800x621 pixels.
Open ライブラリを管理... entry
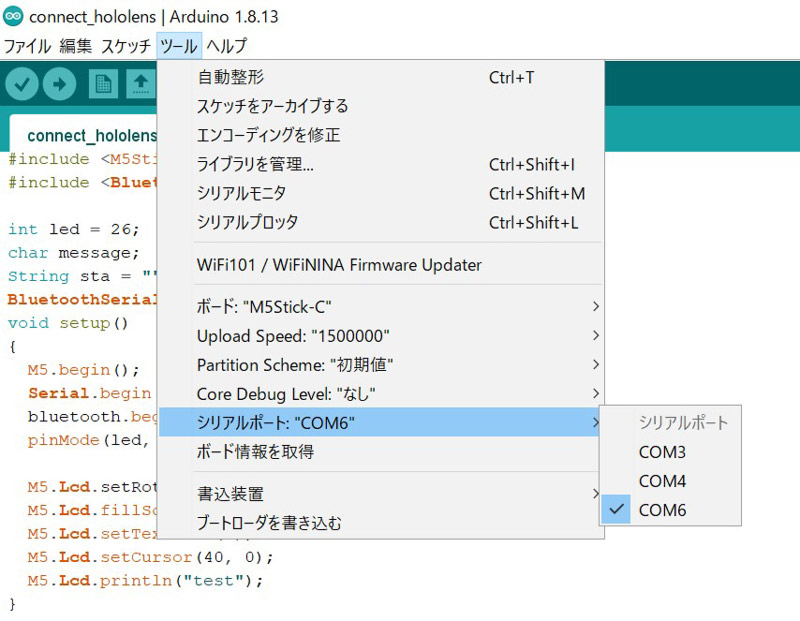click(x=380, y=164)
